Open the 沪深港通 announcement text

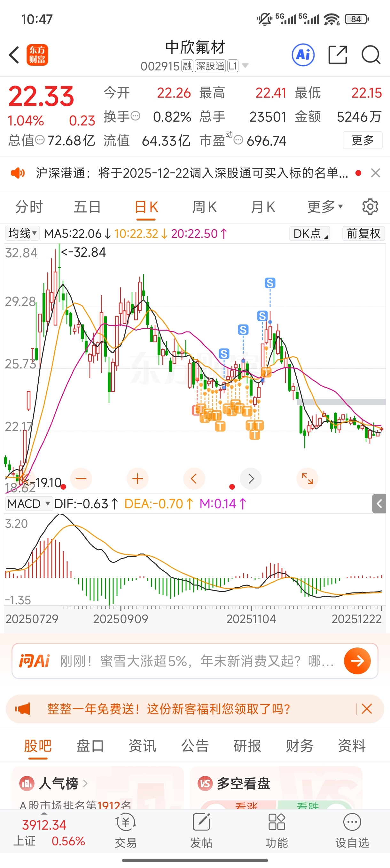[192, 173]
